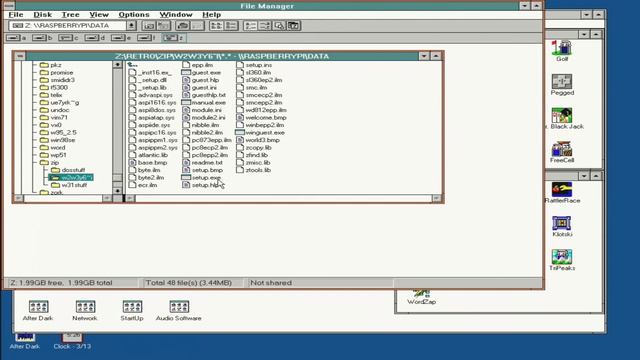Click tree pane scroll down arrow

pos(117,191)
